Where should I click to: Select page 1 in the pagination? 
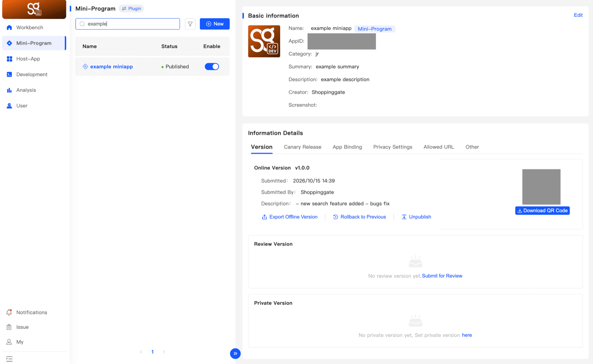[x=152, y=352]
